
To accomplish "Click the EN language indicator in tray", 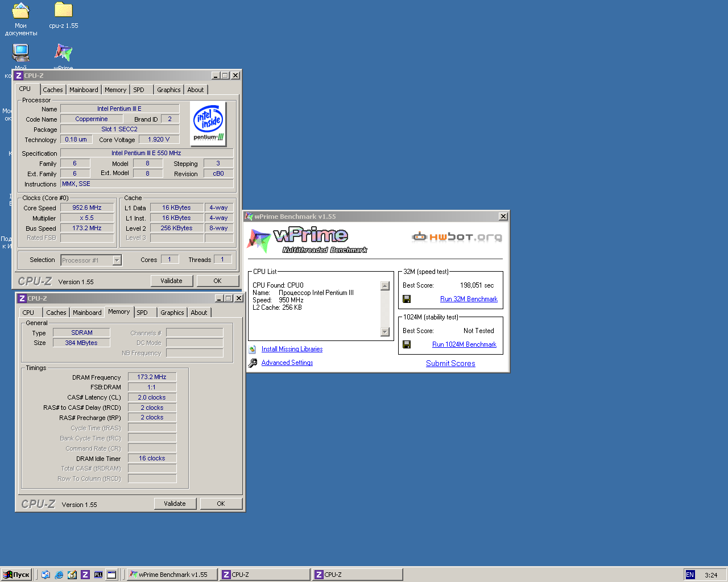I will (x=690, y=575).
